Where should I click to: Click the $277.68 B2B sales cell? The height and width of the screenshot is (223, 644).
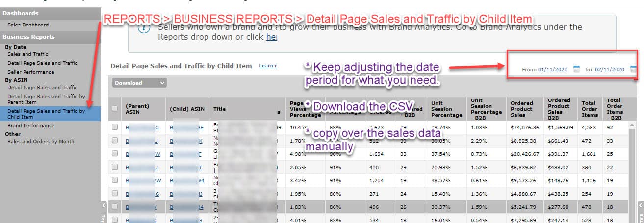[x=558, y=207]
